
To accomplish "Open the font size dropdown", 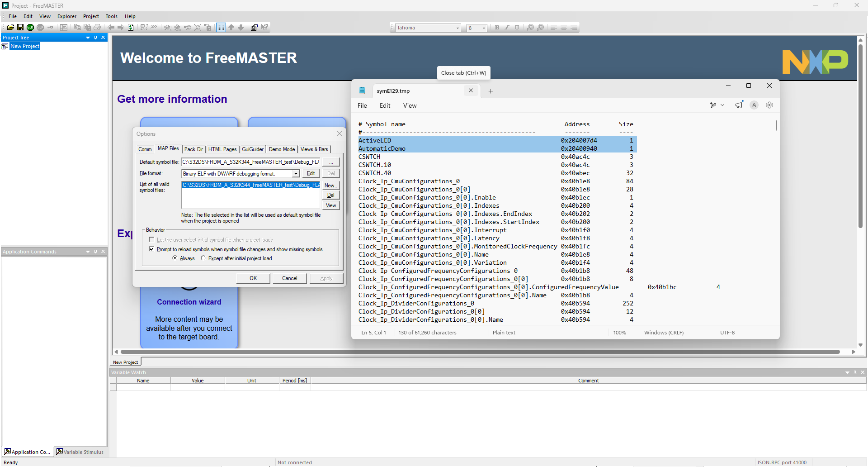I will click(x=484, y=28).
